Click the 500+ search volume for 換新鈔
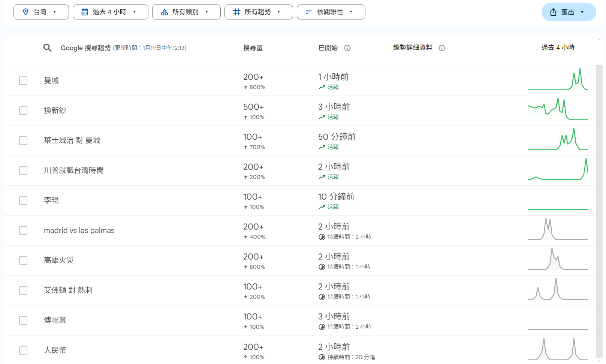The height and width of the screenshot is (364, 606). pos(253,107)
